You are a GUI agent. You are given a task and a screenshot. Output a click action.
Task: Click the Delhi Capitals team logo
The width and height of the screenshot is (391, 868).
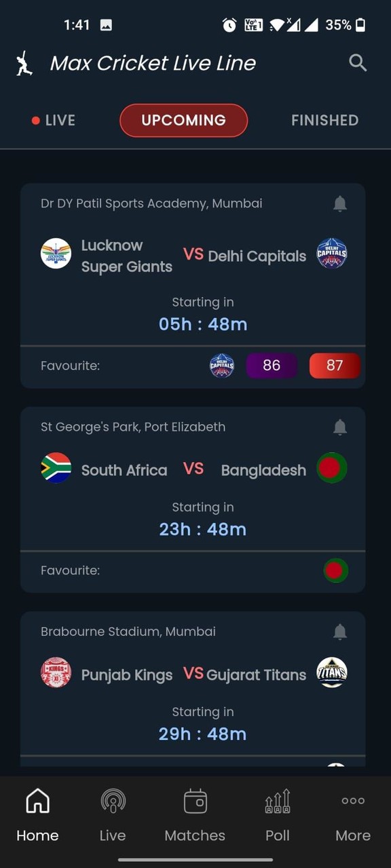(x=332, y=254)
